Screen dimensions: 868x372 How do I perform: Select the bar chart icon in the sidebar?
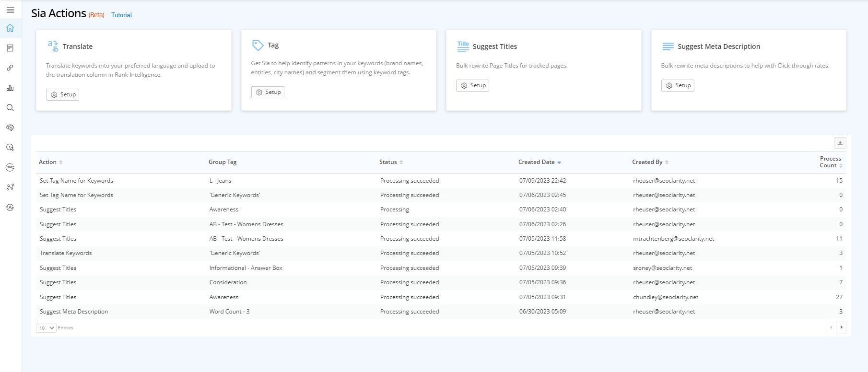coord(10,88)
